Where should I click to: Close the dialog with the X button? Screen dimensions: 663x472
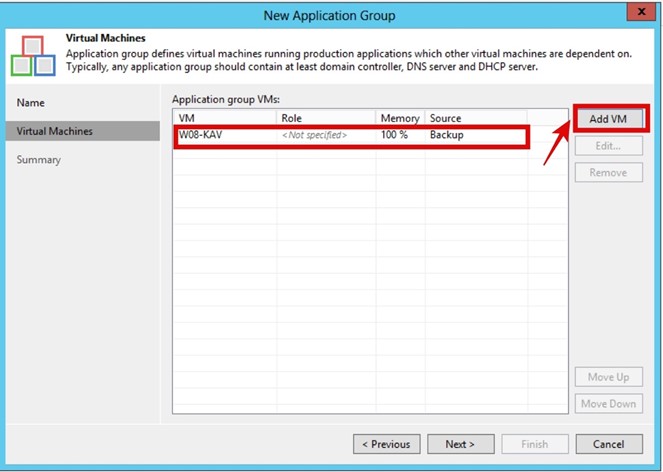tap(641, 12)
